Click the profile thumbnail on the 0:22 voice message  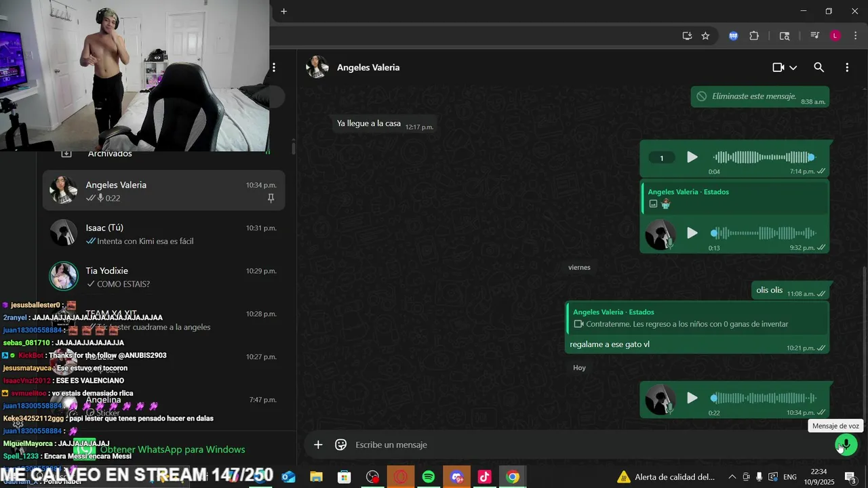pyautogui.click(x=660, y=399)
